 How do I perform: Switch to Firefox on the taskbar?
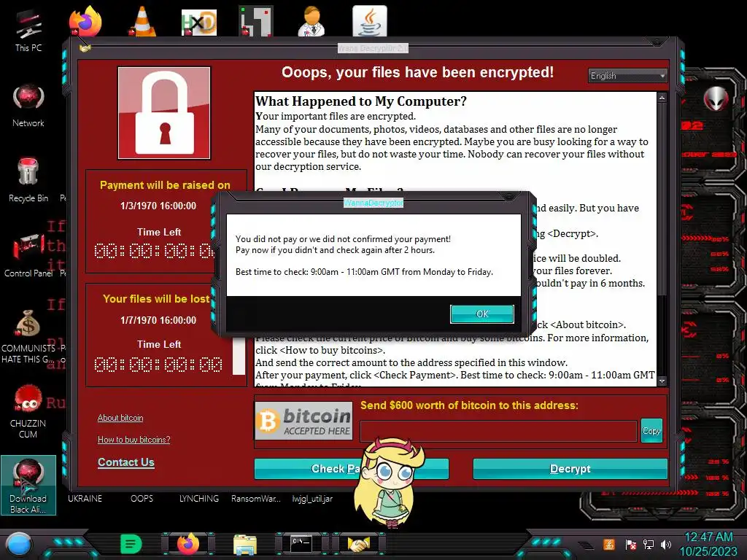pyautogui.click(x=188, y=544)
